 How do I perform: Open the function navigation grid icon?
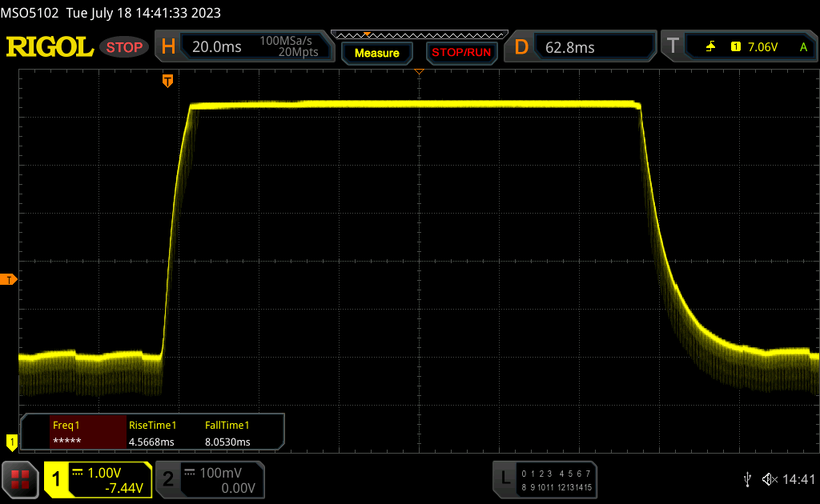[20, 479]
